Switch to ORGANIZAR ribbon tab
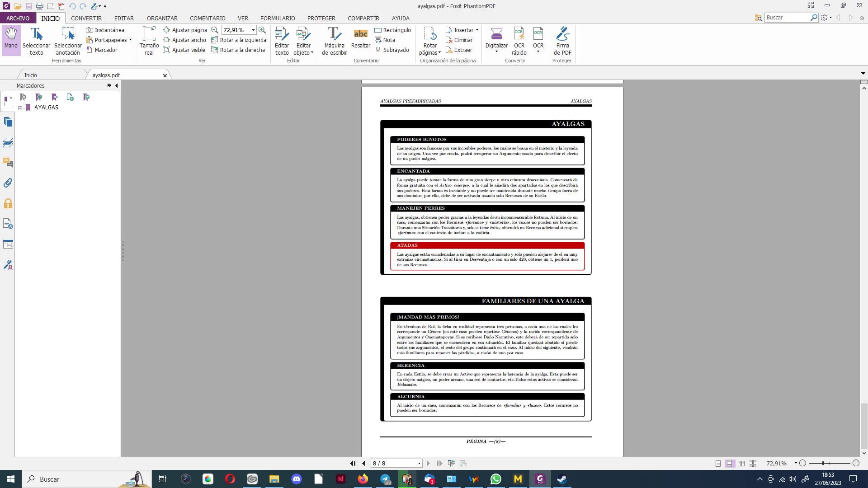Viewport: 868px width, 488px height. coord(162,18)
